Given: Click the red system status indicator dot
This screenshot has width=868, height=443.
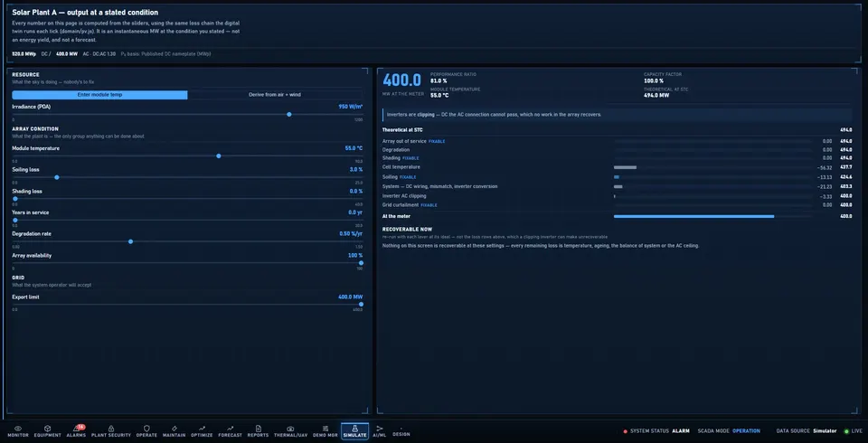Looking at the screenshot, I should tap(626, 431).
